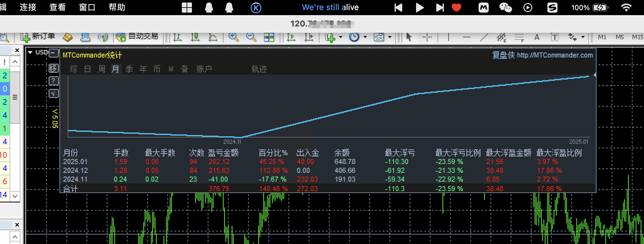Select the Fibonacci retracement tool
This screenshot has height=244, width=644.
[x=519, y=37]
